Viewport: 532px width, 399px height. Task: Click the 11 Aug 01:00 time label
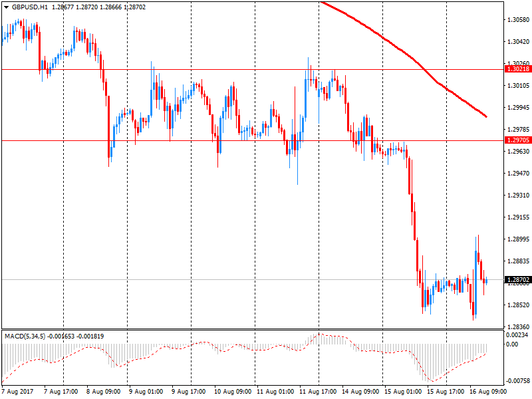[275, 392]
